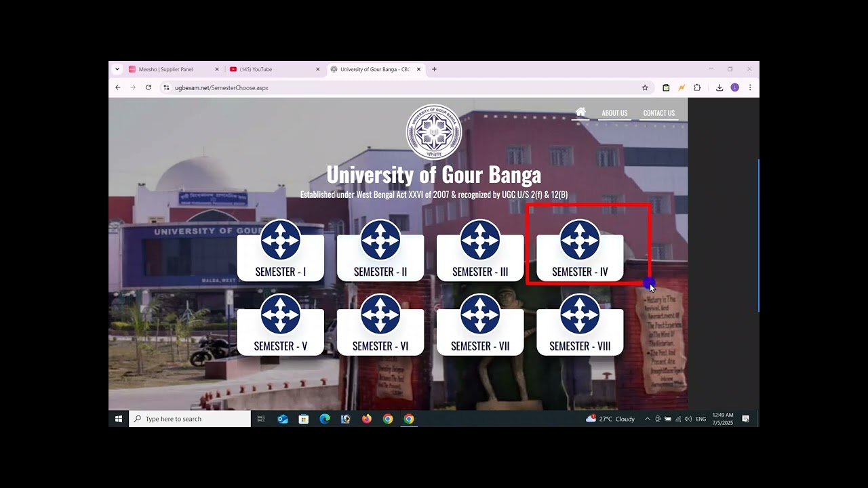Viewport: 868px width, 488px height.
Task: Launch Microsoft Store from taskbar
Action: 304,419
